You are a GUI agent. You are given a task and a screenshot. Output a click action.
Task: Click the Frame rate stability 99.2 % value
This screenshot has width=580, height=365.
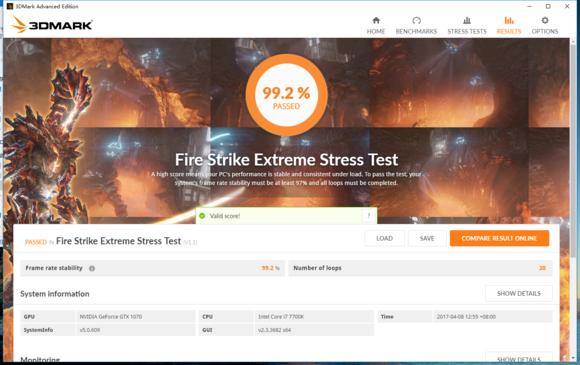tap(270, 268)
